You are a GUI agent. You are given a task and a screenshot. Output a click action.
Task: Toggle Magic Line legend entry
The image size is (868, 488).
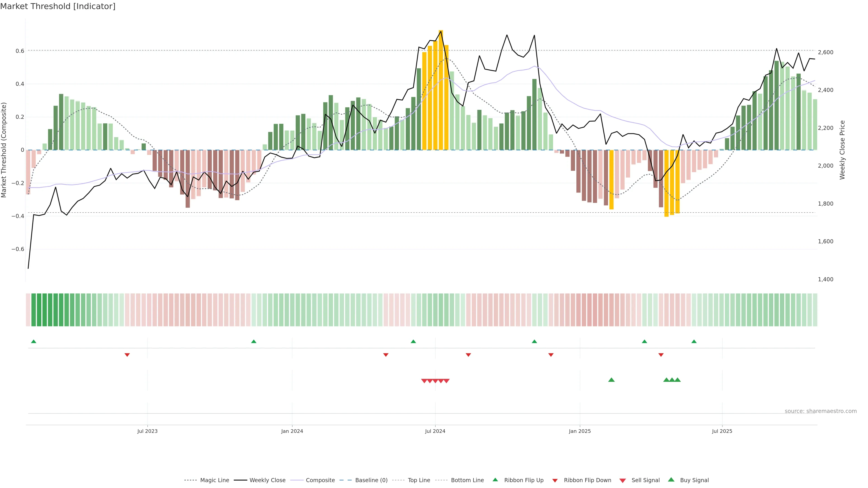(x=214, y=480)
